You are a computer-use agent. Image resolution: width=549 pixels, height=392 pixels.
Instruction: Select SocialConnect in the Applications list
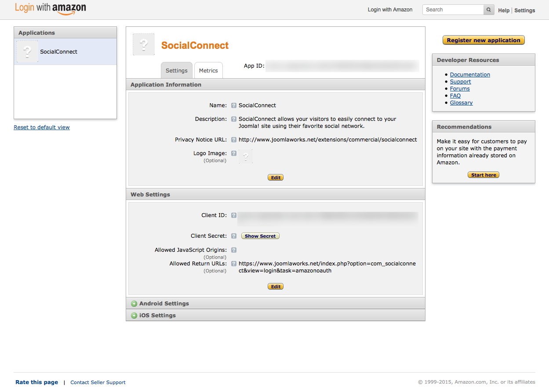(65, 51)
